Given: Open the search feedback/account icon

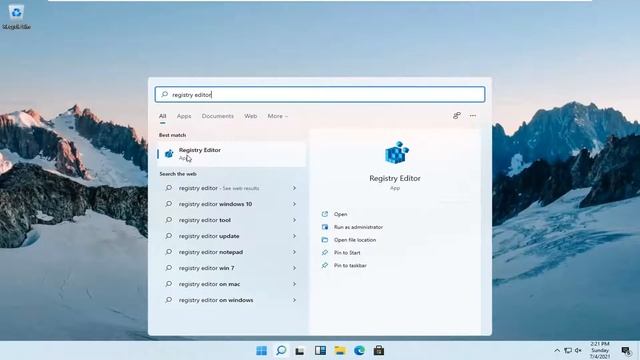Looking at the screenshot, I should pos(457,116).
